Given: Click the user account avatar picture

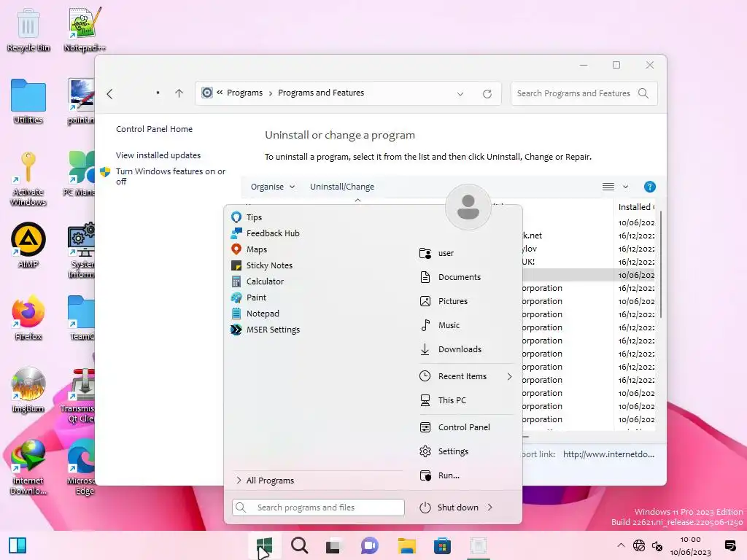Looking at the screenshot, I should pos(468,207).
